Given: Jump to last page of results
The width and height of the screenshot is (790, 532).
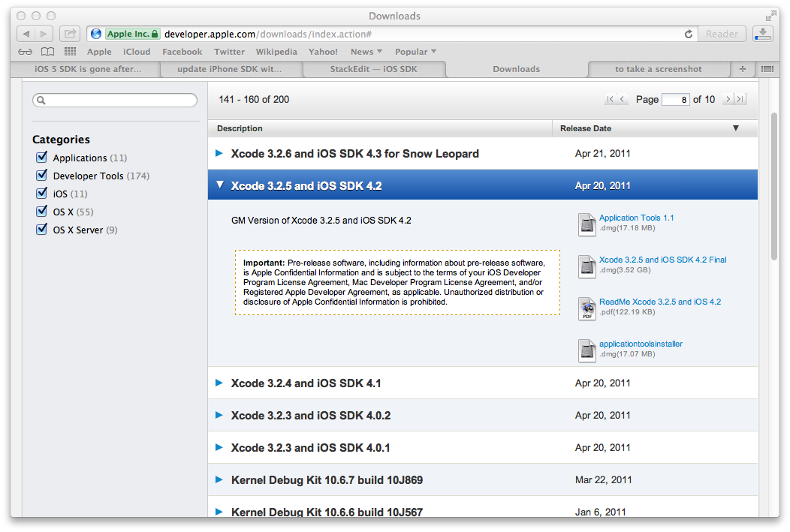Looking at the screenshot, I should pos(740,99).
